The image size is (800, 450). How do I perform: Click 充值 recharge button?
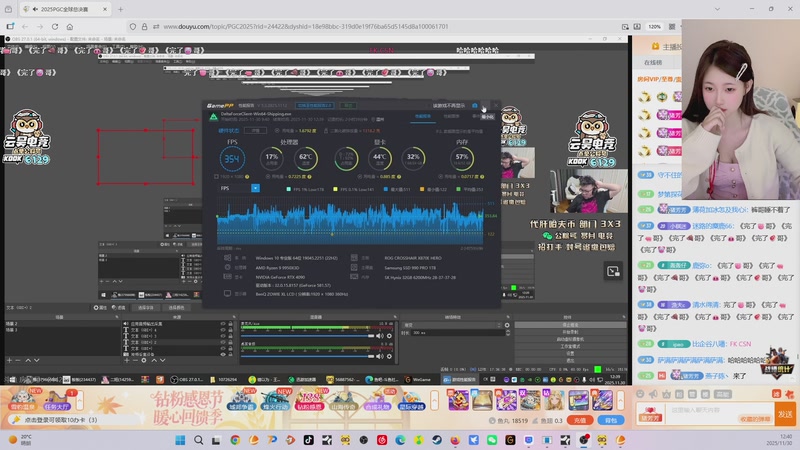580,420
